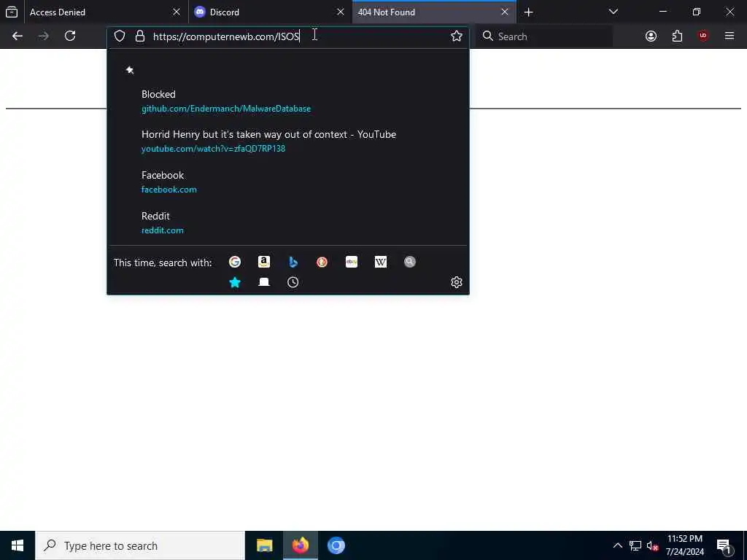Image resolution: width=747 pixels, height=560 pixels.
Task: Search this time with Wikipedia
Action: (x=381, y=262)
